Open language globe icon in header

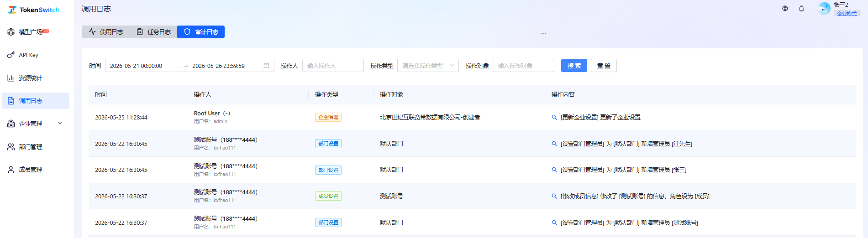(x=785, y=8)
